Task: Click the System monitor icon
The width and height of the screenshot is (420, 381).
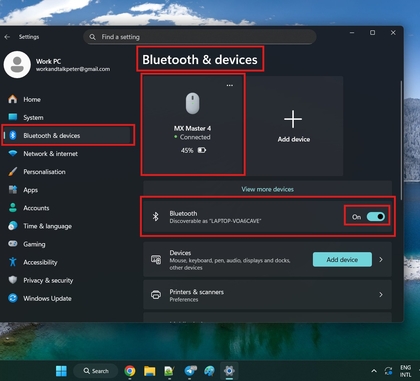Action: click(x=13, y=117)
